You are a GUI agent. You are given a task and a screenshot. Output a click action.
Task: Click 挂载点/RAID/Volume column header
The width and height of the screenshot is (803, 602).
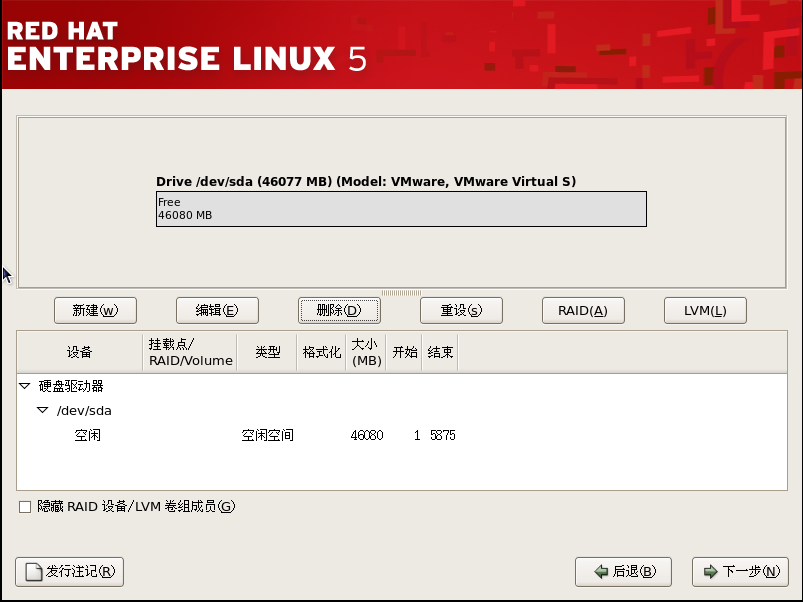[190, 352]
